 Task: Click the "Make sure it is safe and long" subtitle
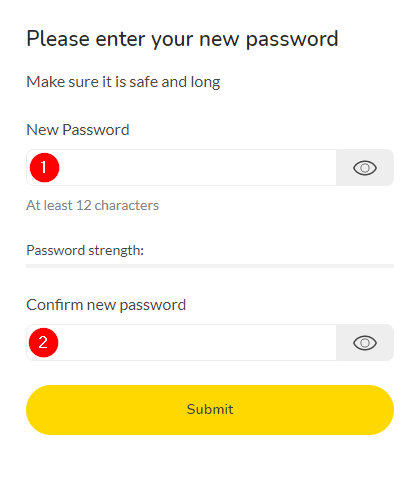(x=123, y=82)
